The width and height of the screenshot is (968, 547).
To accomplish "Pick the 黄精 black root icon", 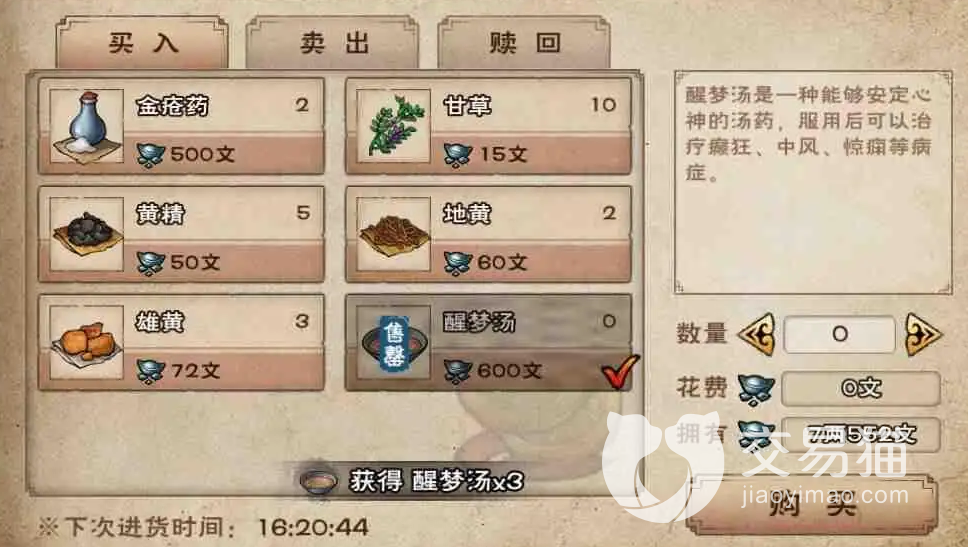I will [x=86, y=234].
